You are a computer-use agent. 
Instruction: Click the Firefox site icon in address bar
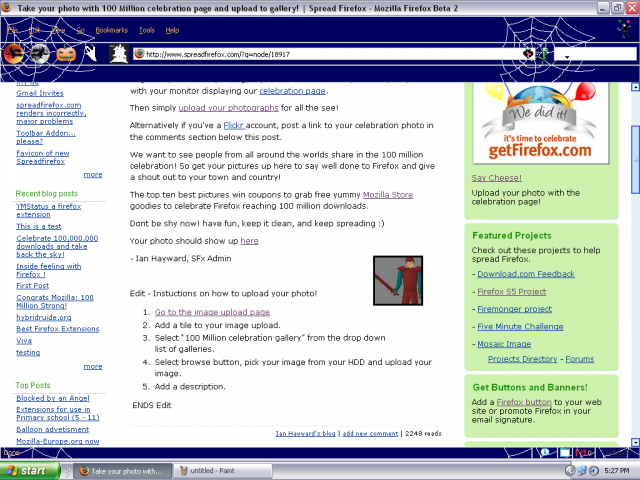140,54
